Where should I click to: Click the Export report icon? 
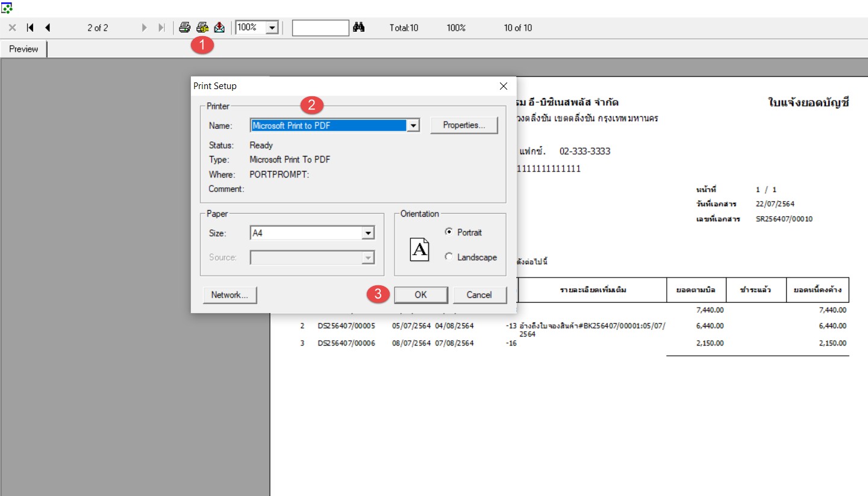coord(219,28)
